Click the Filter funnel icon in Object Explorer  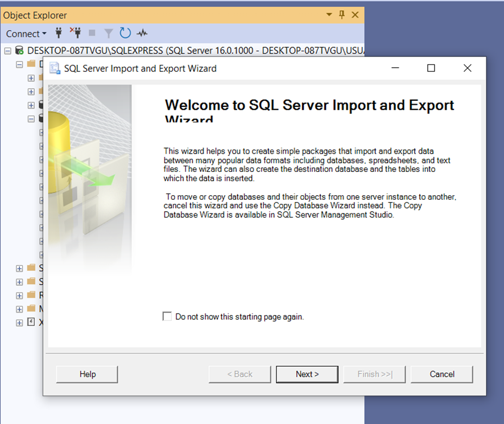[109, 34]
